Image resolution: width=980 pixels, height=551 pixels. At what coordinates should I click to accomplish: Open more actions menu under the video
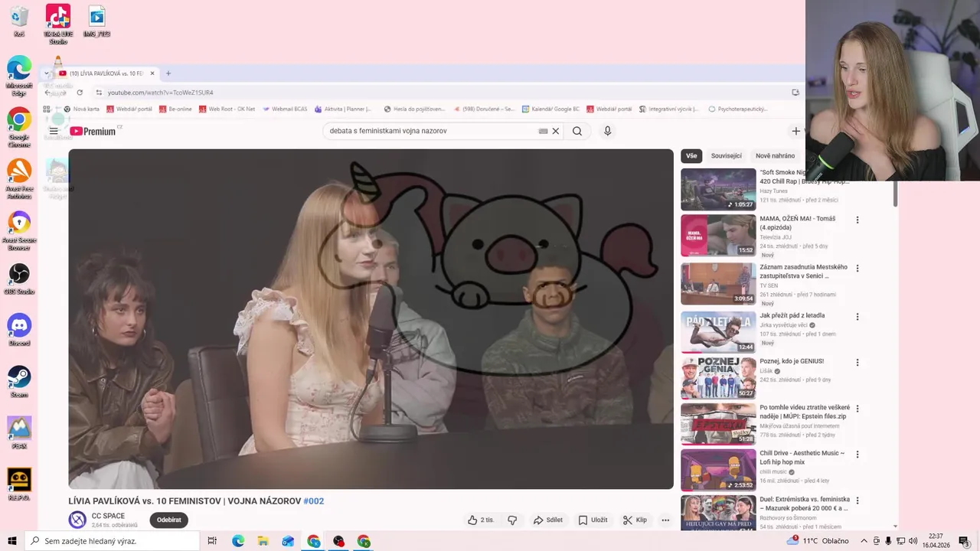(665, 520)
